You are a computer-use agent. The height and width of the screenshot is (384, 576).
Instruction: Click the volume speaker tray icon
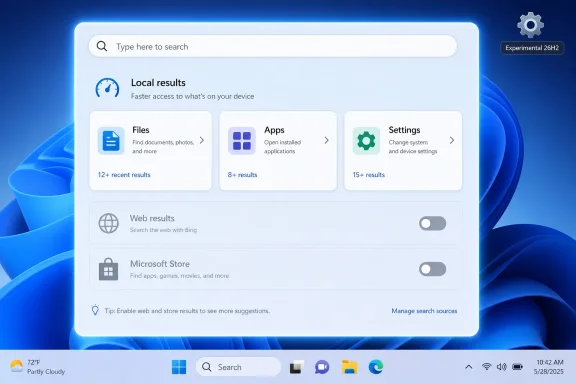tap(501, 367)
